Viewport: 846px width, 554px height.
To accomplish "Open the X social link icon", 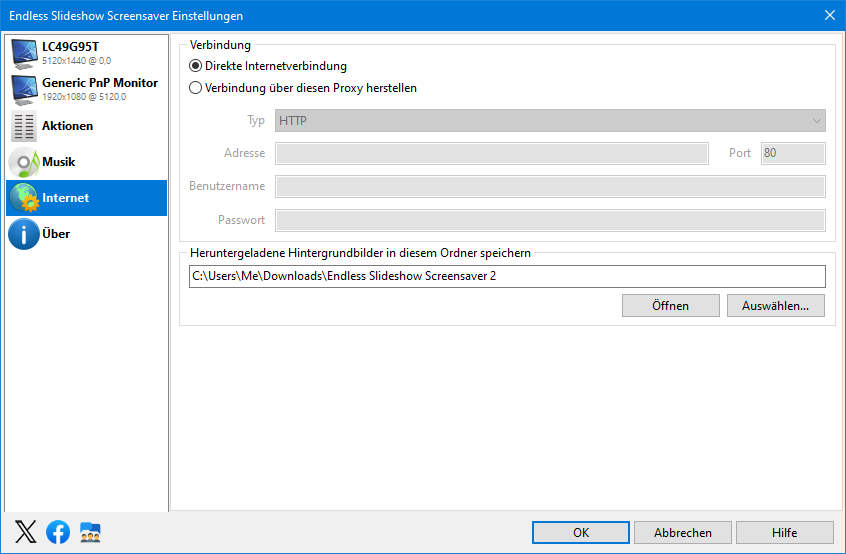I will click(25, 532).
